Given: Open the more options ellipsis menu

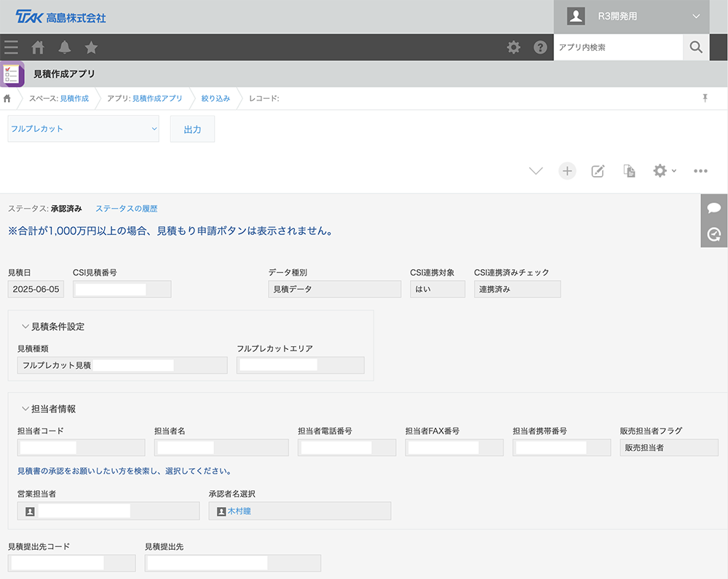Looking at the screenshot, I should (700, 171).
